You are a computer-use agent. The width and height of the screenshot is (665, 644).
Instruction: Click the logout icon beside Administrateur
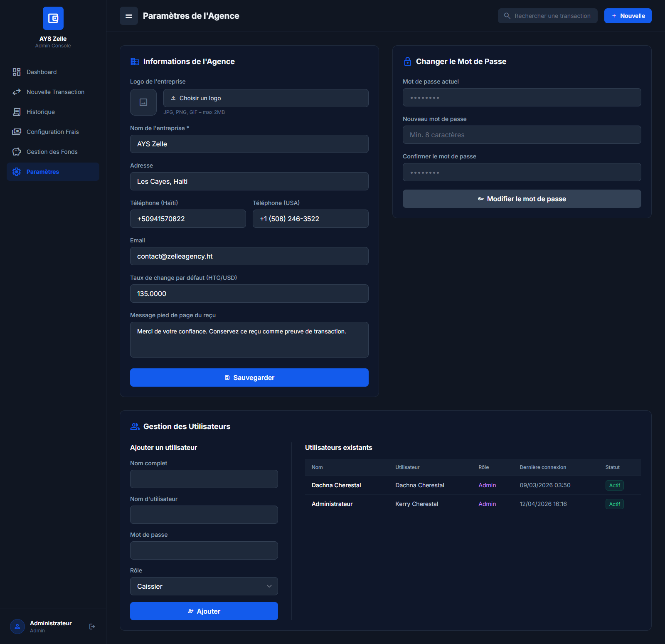click(x=92, y=627)
